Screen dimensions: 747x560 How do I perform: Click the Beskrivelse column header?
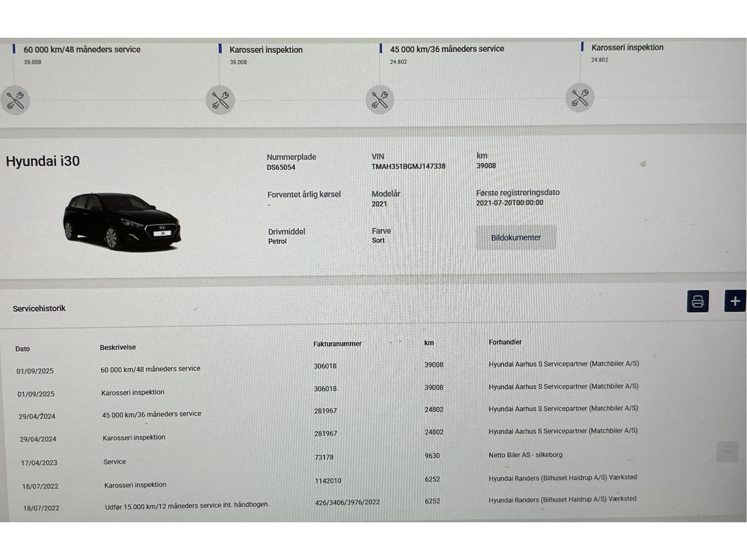(x=118, y=347)
